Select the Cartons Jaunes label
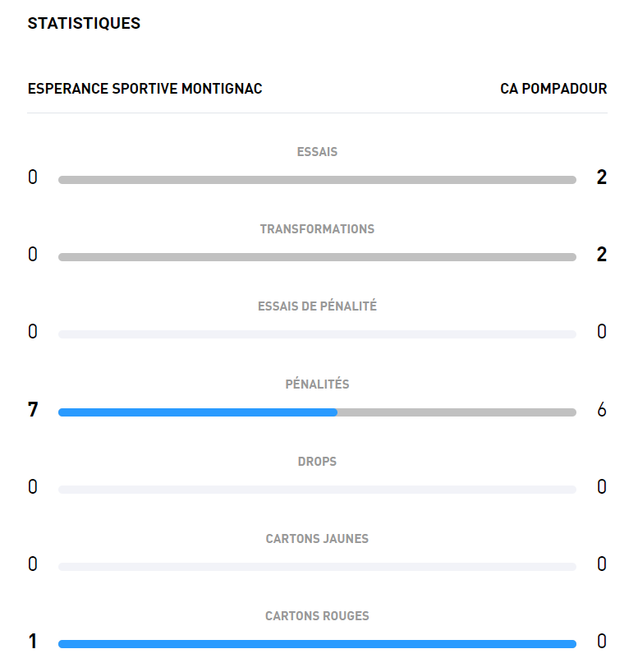This screenshot has height=672, width=638. click(317, 539)
